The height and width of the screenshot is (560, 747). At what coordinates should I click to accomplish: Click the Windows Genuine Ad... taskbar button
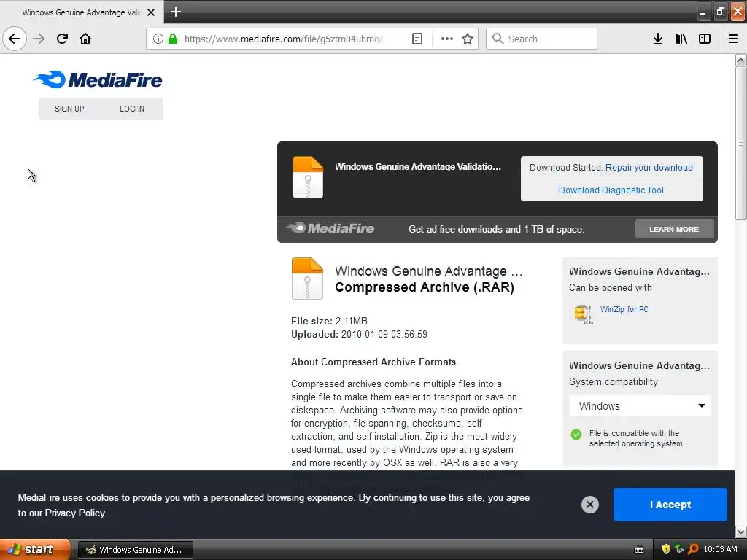135,550
